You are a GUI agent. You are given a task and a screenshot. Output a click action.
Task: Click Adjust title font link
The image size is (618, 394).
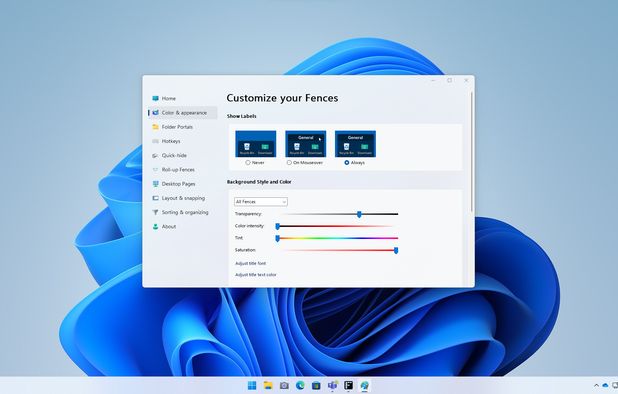pyautogui.click(x=251, y=263)
